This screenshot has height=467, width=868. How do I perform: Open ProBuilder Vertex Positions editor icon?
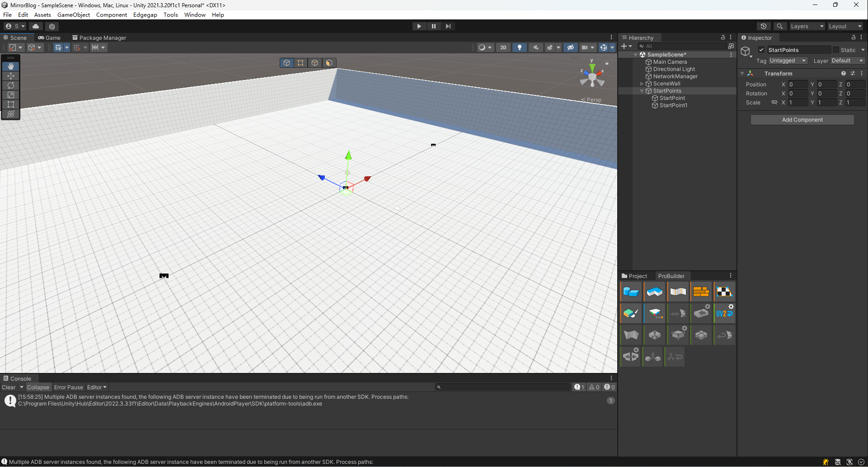tap(654, 313)
